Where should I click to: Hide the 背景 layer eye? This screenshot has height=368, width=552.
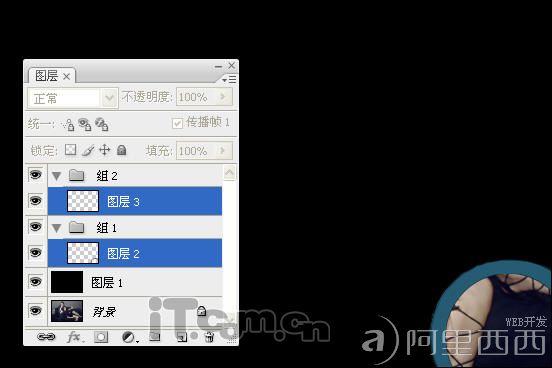pyautogui.click(x=36, y=311)
